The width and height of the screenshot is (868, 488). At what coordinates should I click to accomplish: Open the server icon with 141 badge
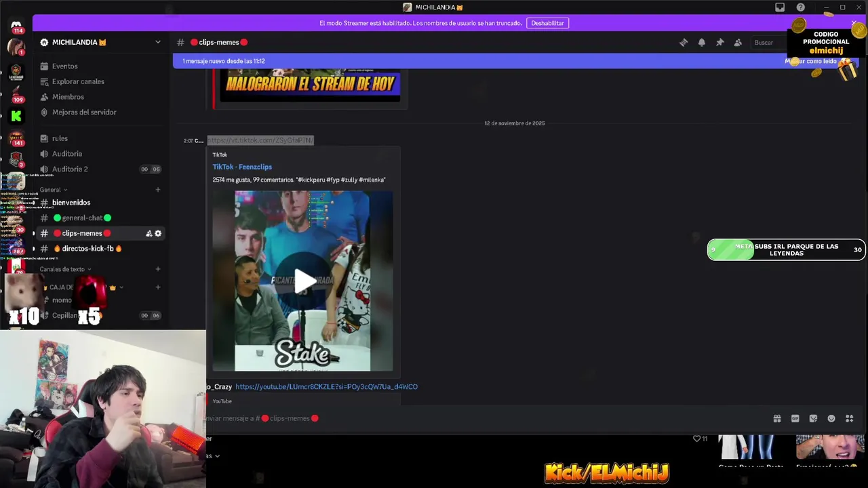pos(16,138)
